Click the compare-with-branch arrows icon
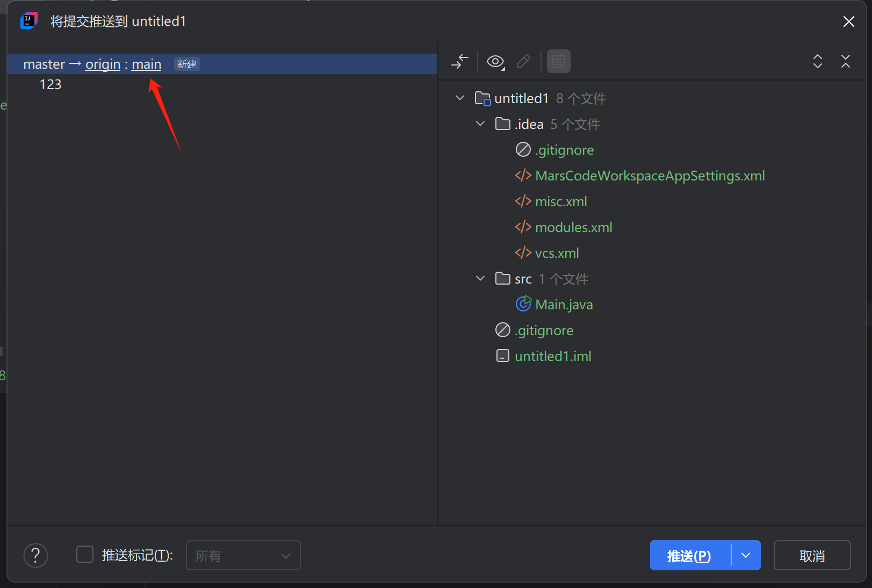 click(x=460, y=61)
